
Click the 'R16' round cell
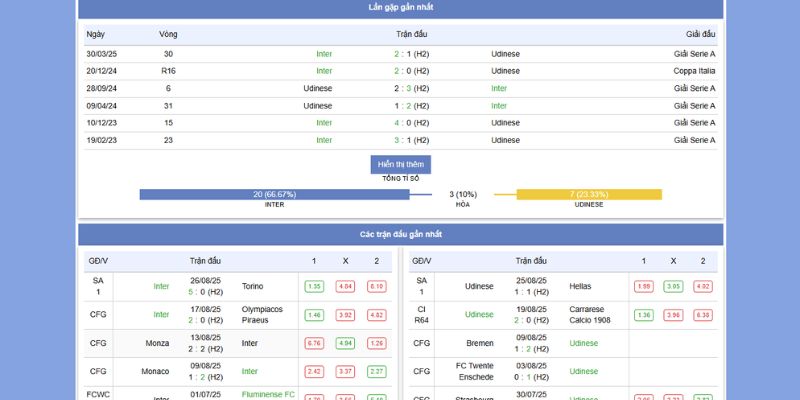[x=168, y=71]
